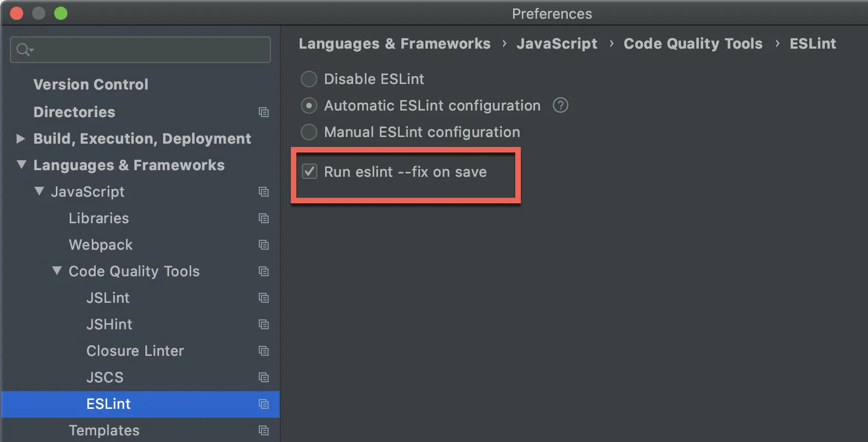Click the help icon beside Automatic ESLint configuration
This screenshot has height=442, width=868.
point(560,105)
